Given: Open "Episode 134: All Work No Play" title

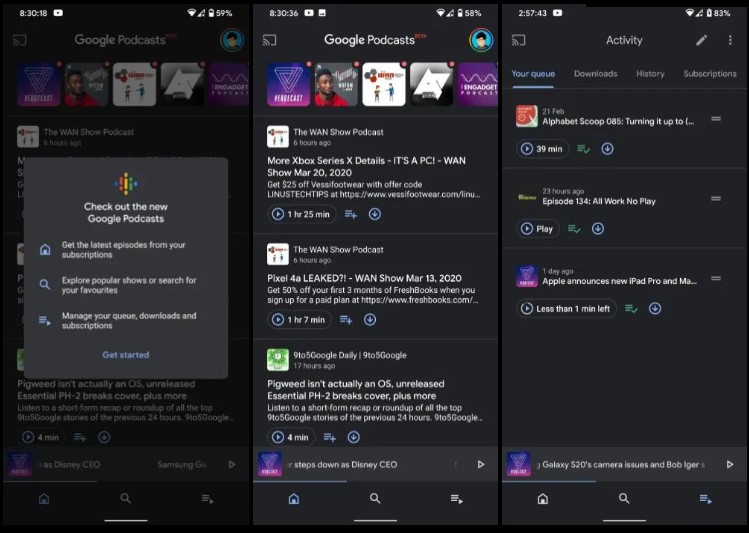Looking at the screenshot, I should (599, 201).
